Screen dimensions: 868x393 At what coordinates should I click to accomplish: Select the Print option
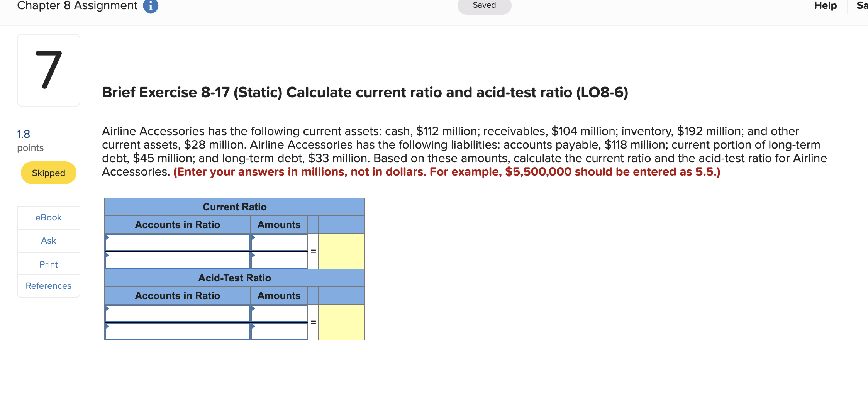click(x=48, y=264)
